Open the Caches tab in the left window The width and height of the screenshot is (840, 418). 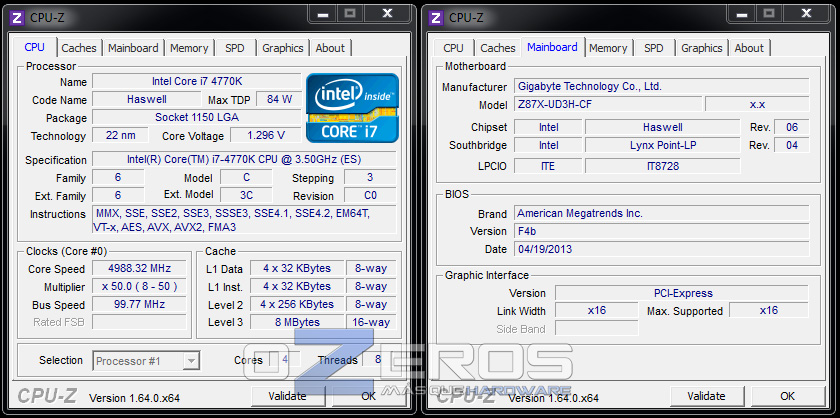point(79,48)
